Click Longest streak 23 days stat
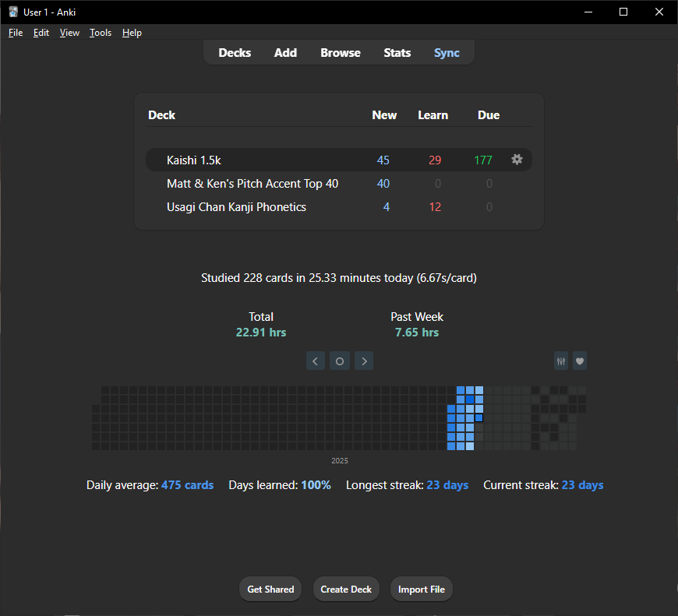The height and width of the screenshot is (616, 678). click(x=407, y=485)
